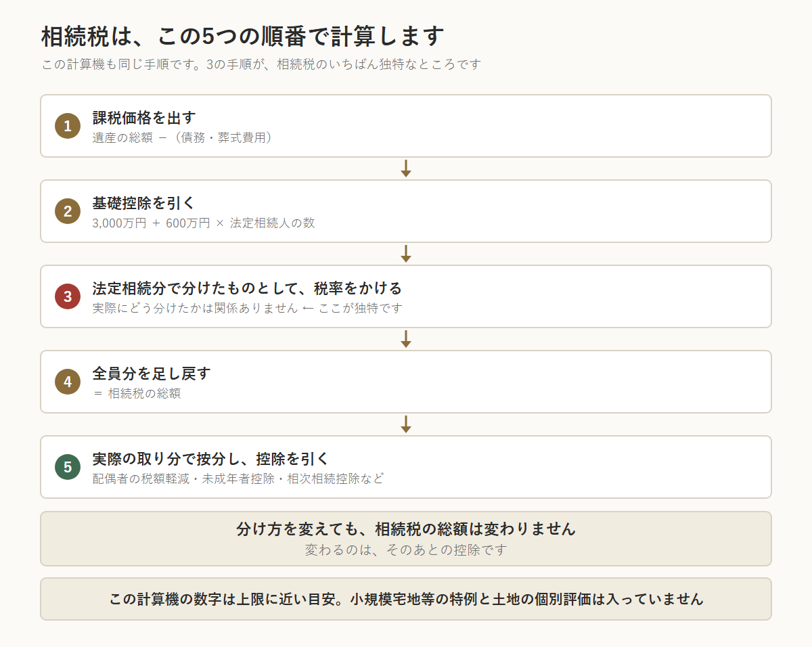Click the text 配偶者の税額軽減・未成年者控除・相次相続控除など
The image size is (812, 647).
[x=238, y=478]
